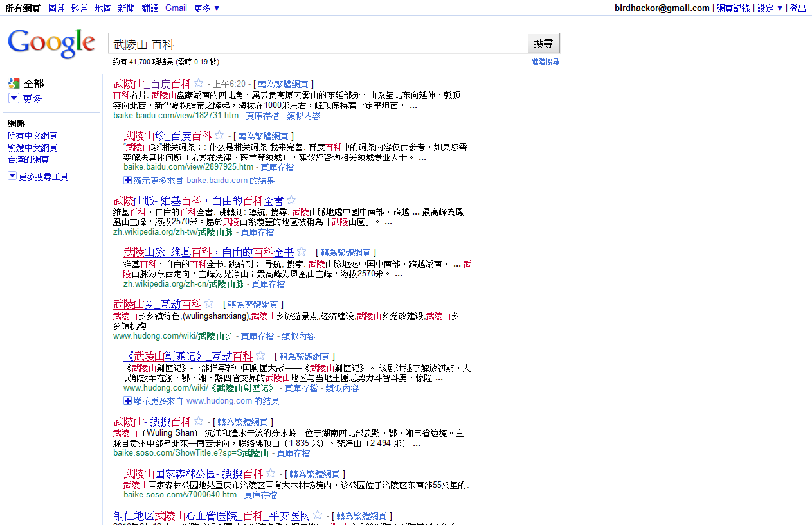Star the 武陵山脈- 維基百科 result
The height and width of the screenshot is (525, 812).
pos(291,200)
